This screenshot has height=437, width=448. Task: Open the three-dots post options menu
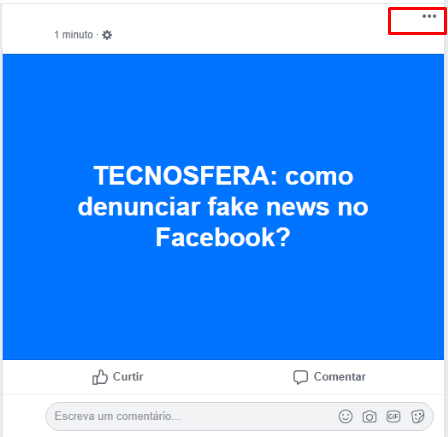coord(429,16)
